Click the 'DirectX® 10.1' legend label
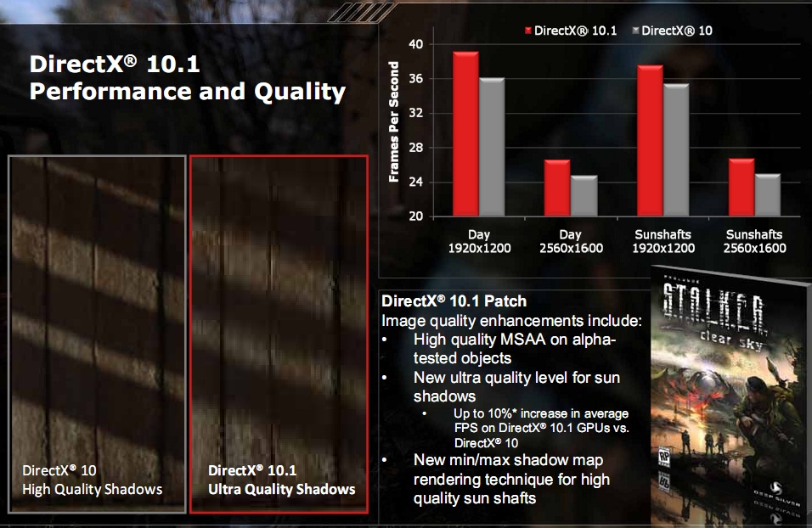 [575, 31]
